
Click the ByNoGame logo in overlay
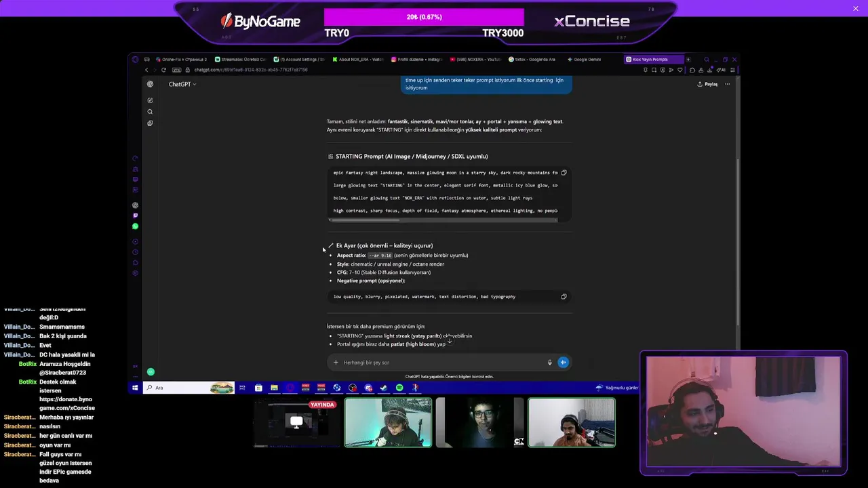(261, 21)
